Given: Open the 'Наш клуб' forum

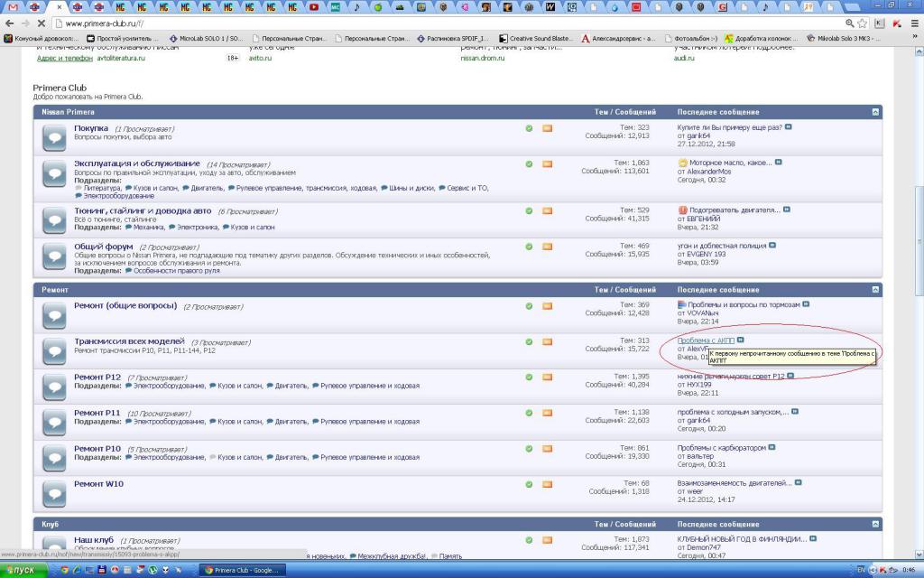Looking at the screenshot, I should (94, 540).
